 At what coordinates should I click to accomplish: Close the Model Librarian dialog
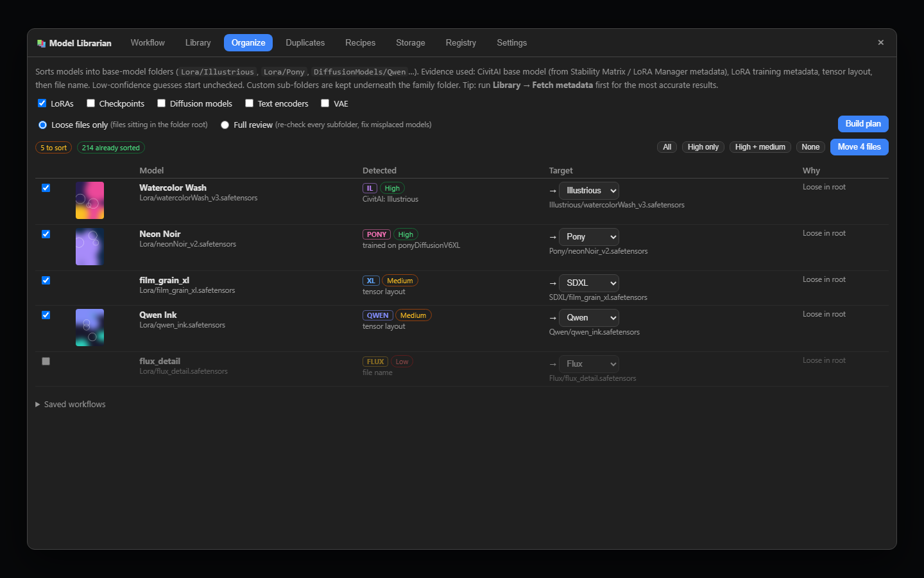pyautogui.click(x=880, y=42)
